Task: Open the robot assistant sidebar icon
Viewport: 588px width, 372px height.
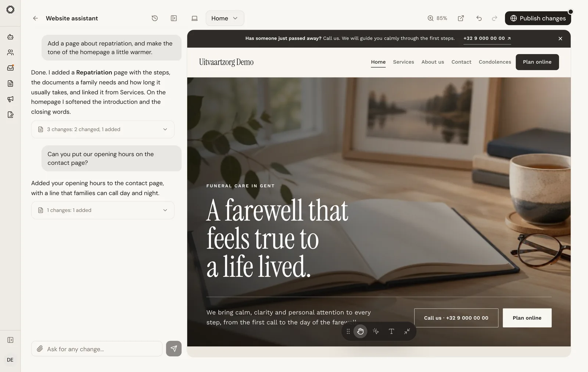Action: pos(10,37)
